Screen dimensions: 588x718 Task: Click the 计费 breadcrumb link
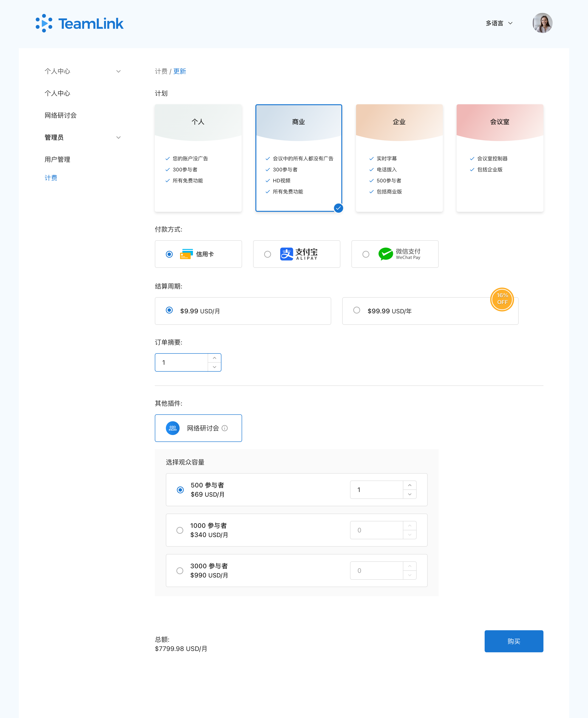[161, 71]
